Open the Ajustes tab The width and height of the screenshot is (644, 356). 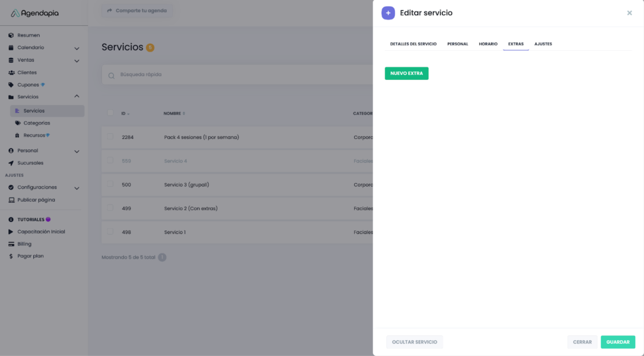tap(543, 44)
